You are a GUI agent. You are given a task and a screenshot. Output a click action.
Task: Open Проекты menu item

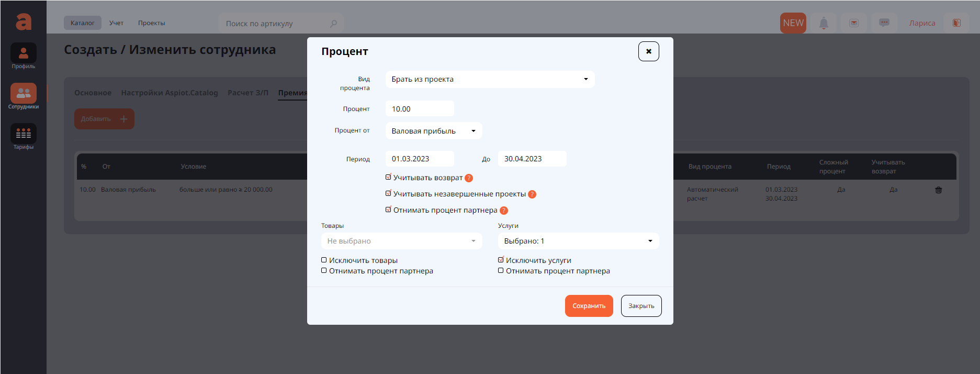pos(151,23)
